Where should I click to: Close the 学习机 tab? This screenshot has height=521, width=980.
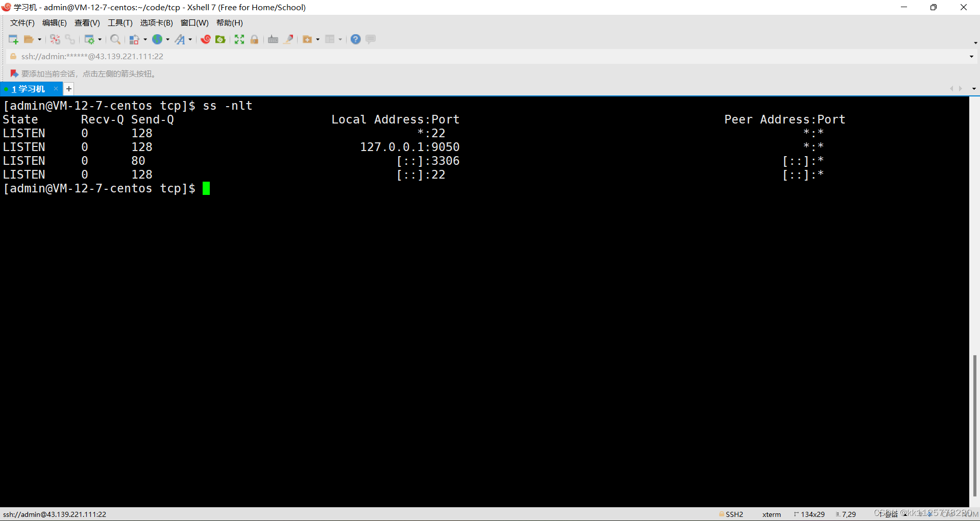point(56,89)
